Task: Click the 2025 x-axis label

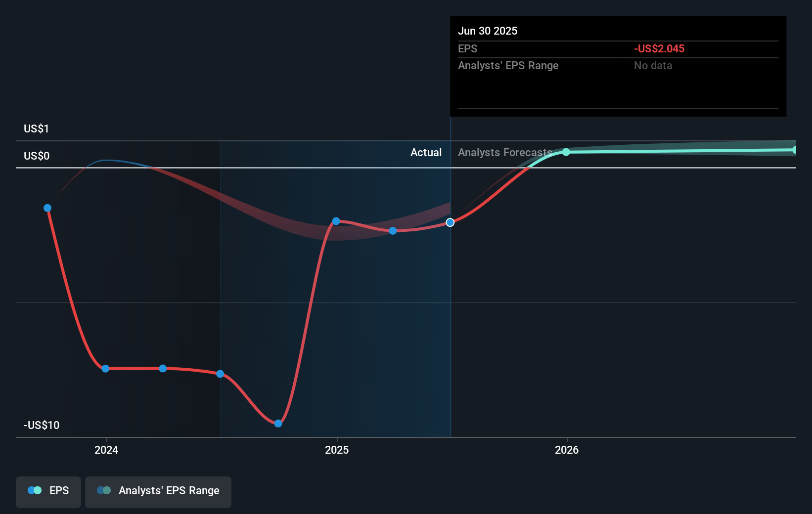Action: pos(337,450)
